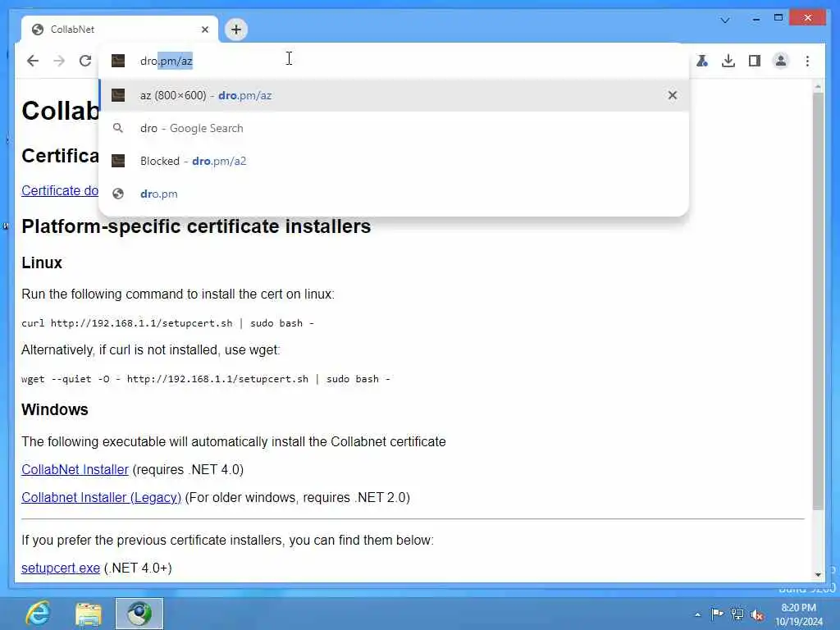Click the muted volume tray icon
Viewport: 840px width, 630px height.
(x=757, y=614)
